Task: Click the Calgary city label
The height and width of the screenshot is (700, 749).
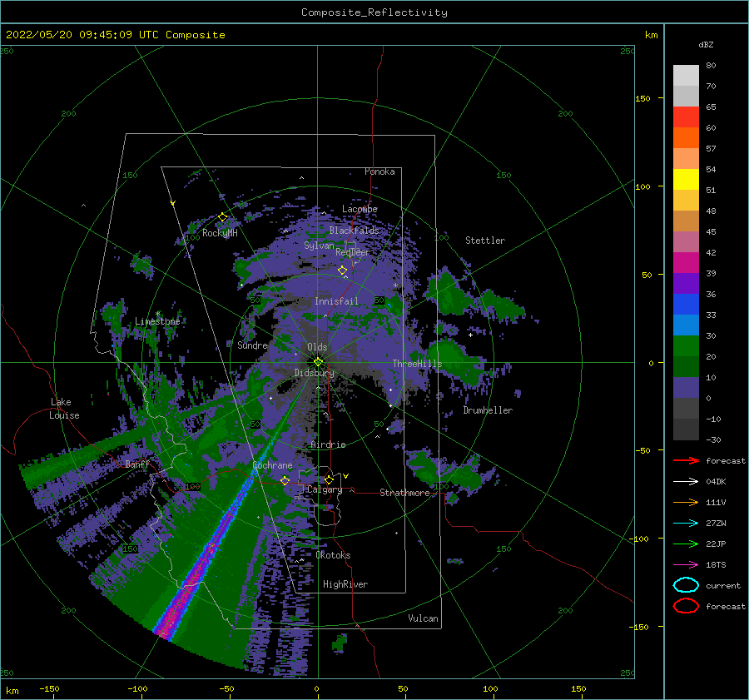Action: [325, 489]
